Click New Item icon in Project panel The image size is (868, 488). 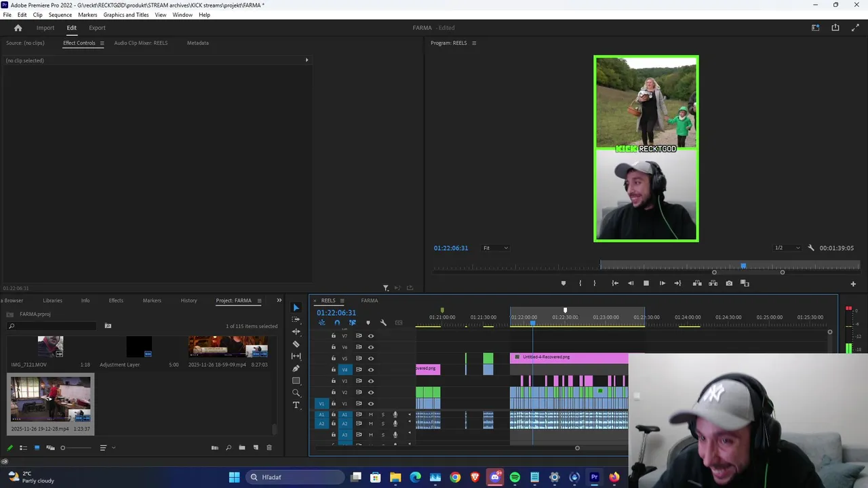[256, 447]
